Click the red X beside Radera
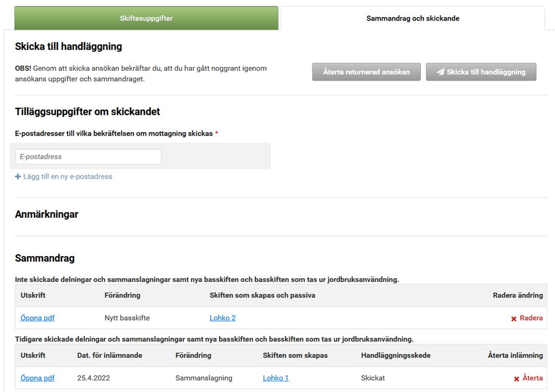Image resolution: width=555 pixels, height=392 pixels. click(x=514, y=318)
